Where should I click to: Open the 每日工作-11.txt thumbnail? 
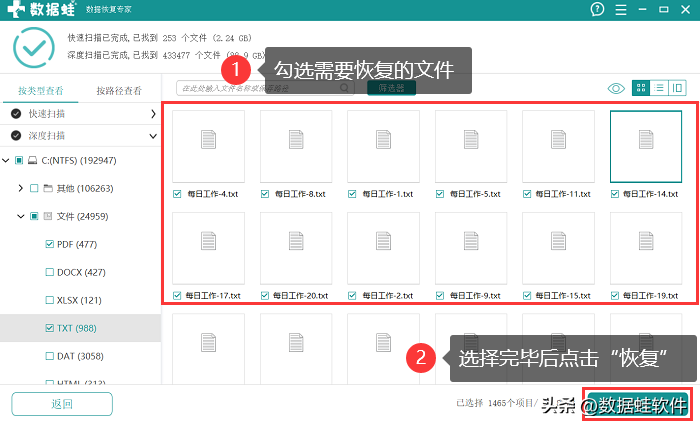(558, 147)
